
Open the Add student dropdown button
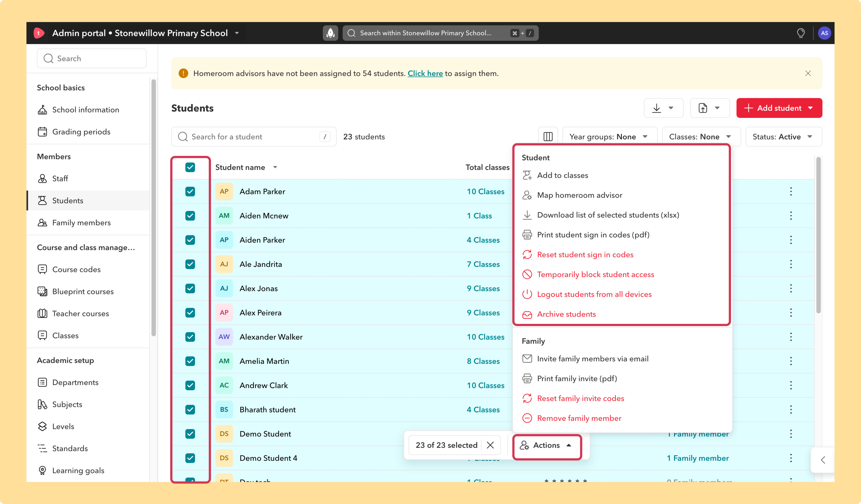(x=779, y=108)
